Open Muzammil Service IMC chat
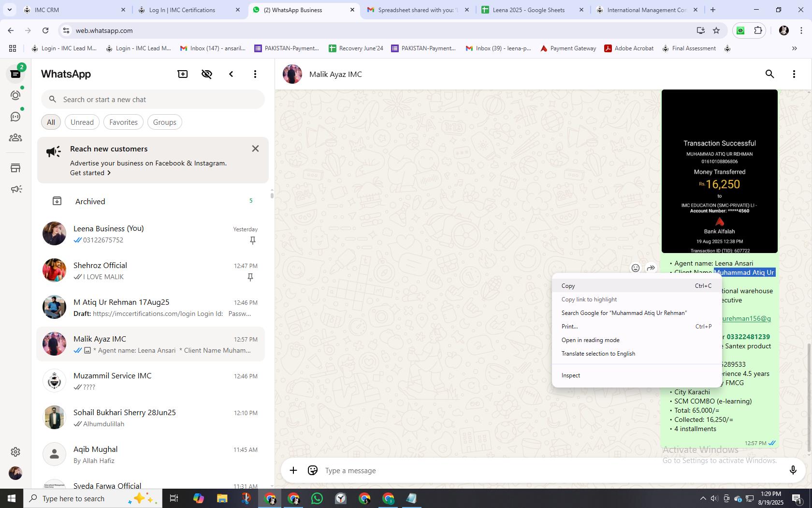 pos(151,381)
